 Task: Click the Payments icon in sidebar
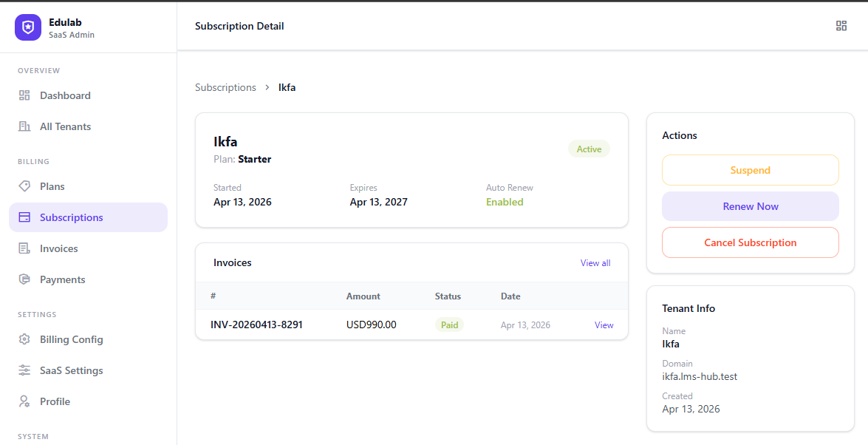pos(24,279)
